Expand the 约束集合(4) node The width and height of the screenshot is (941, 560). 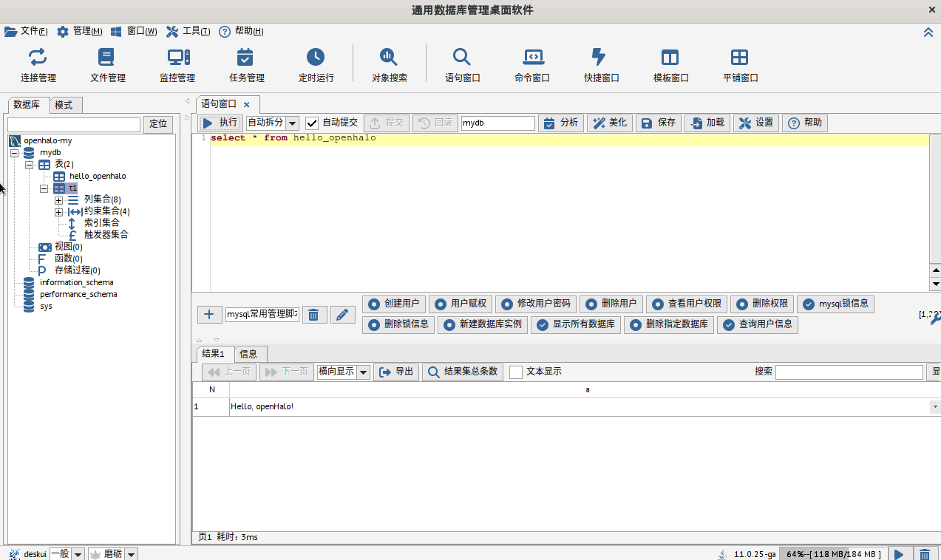pyautogui.click(x=58, y=212)
